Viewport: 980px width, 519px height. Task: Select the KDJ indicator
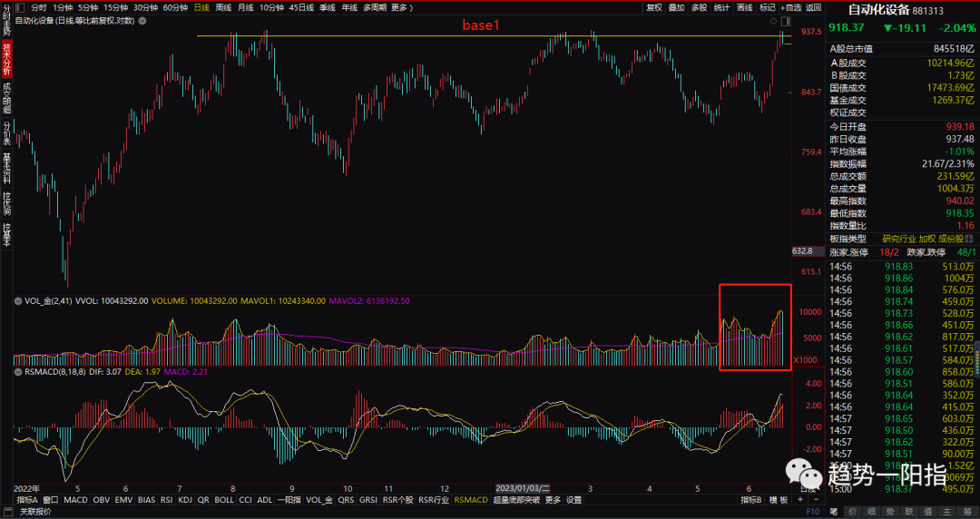(185, 500)
